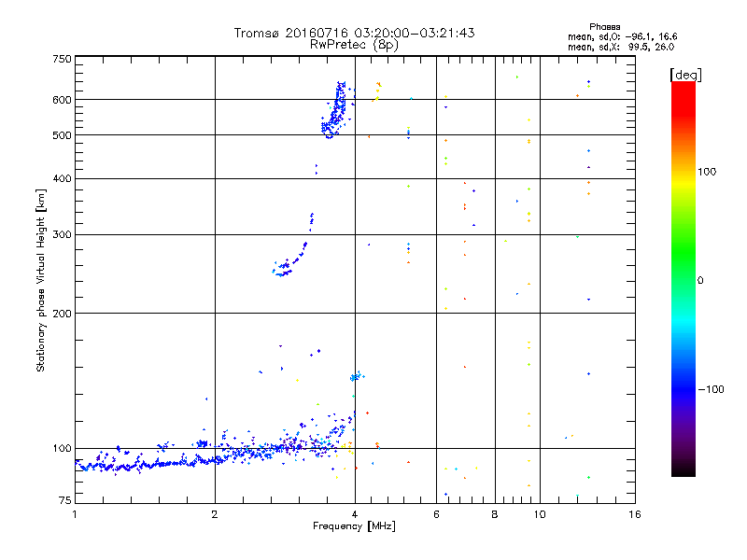Screen dimensions: 747x560
Task: Click the y-axis tick value '75'
Action: pyautogui.click(x=65, y=500)
